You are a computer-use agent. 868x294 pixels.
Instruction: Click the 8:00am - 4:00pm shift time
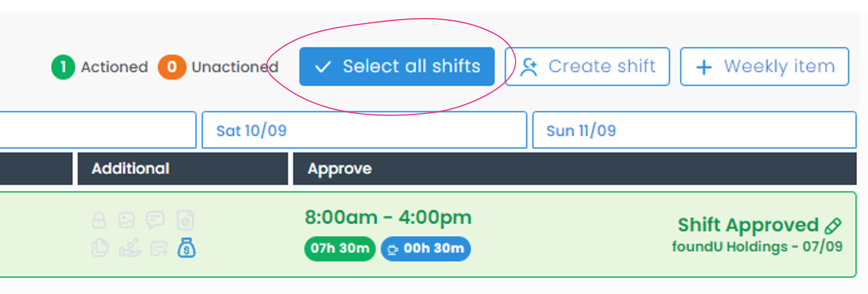click(388, 217)
